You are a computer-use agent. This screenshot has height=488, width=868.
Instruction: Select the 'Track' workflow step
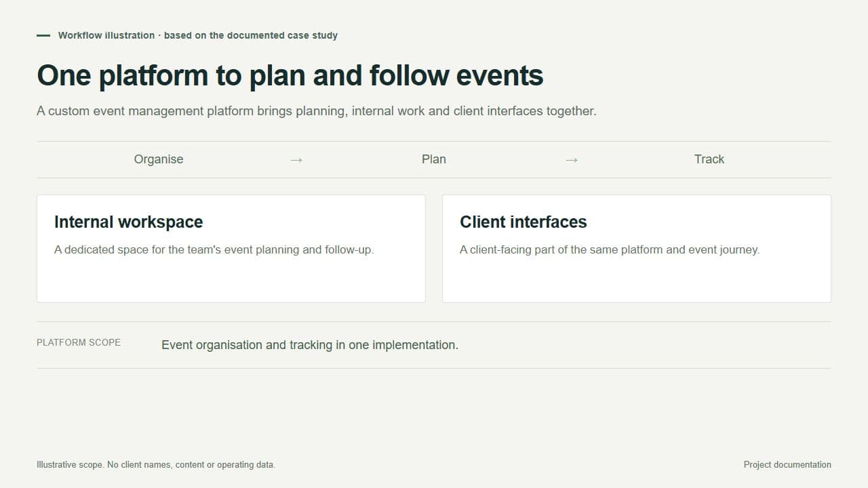pyautogui.click(x=709, y=159)
